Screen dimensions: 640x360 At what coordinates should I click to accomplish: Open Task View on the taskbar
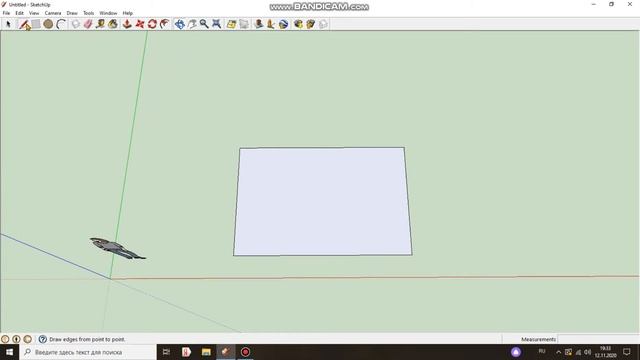166,352
